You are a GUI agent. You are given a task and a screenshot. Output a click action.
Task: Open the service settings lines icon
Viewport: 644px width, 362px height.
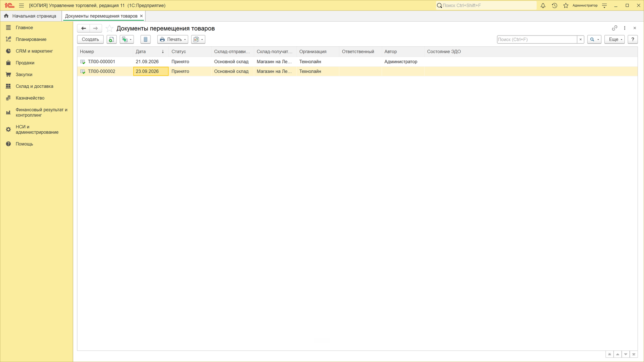tap(604, 5)
